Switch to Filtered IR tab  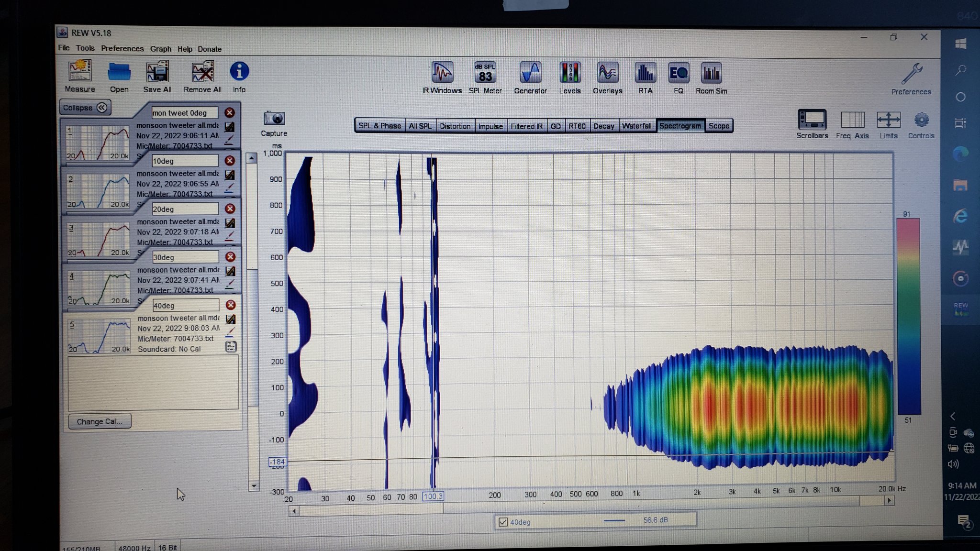(x=526, y=126)
